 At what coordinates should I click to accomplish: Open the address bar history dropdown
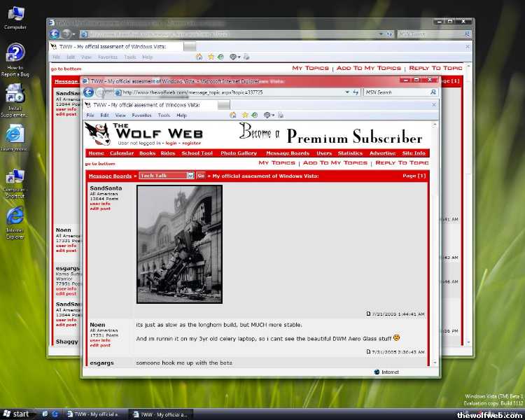[x=347, y=92]
